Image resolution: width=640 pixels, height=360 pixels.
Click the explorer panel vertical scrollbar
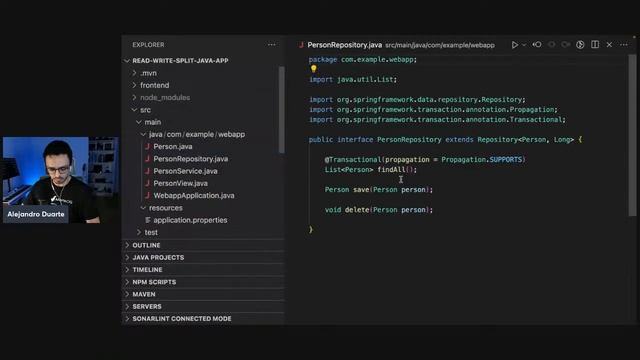tap(281, 110)
